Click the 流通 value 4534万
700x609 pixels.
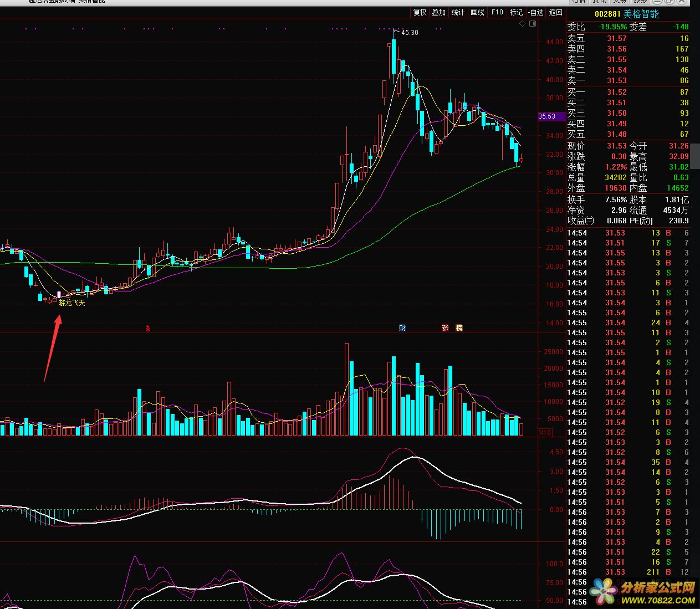tap(676, 210)
